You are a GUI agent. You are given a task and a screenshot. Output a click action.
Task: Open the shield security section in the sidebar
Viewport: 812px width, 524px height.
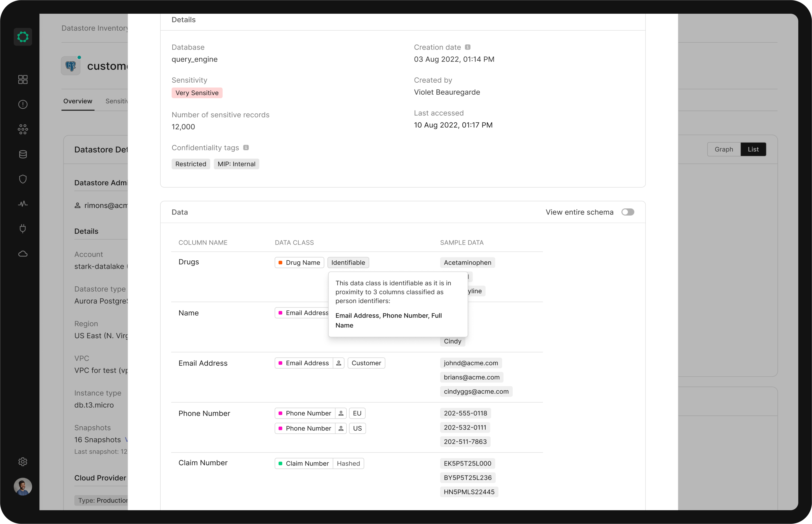(23, 179)
